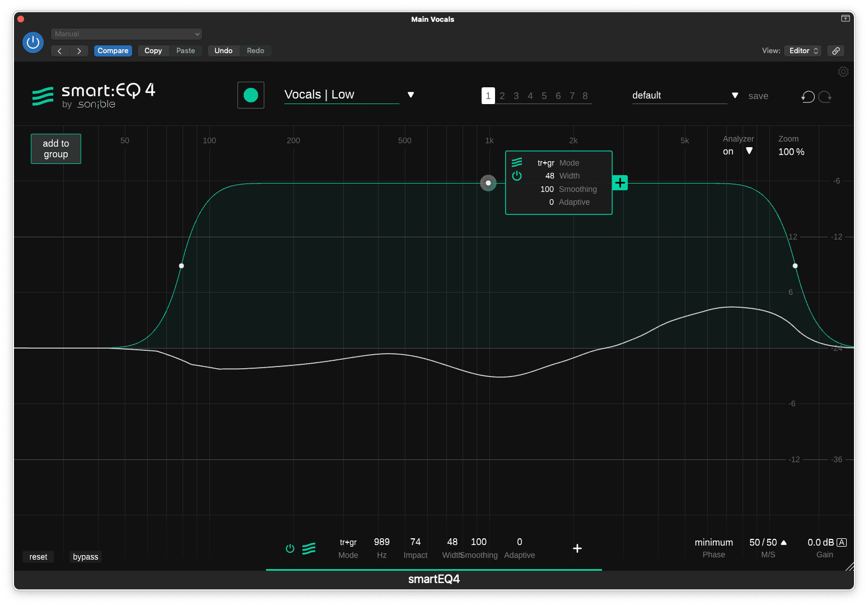Select state slot 5
This screenshot has width=868, height=606.
click(544, 96)
